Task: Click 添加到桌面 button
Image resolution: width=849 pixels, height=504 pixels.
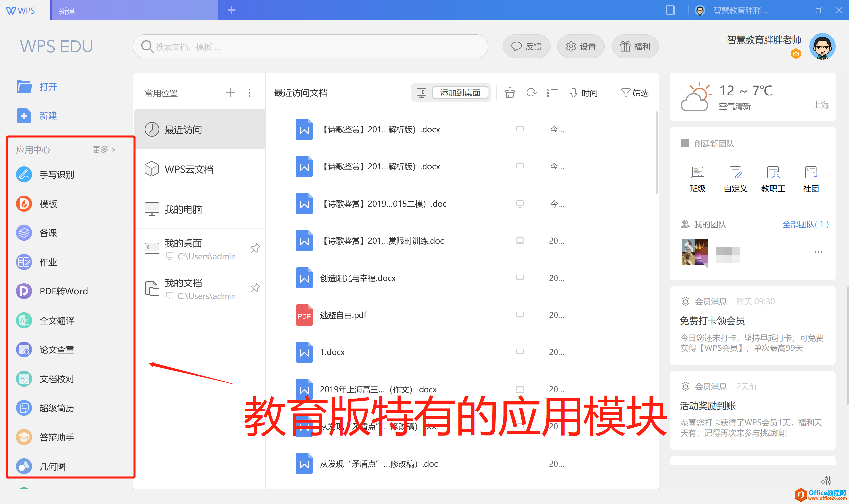Action: tap(460, 93)
